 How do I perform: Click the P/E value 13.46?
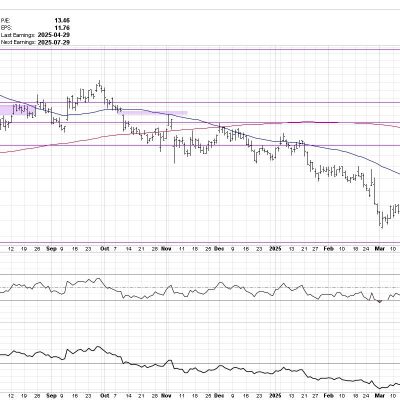click(62, 21)
